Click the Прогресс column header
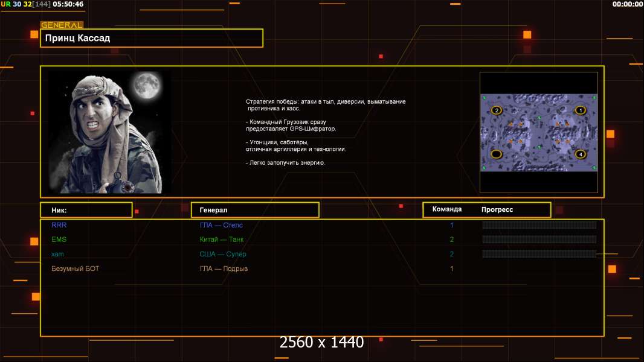 497,209
